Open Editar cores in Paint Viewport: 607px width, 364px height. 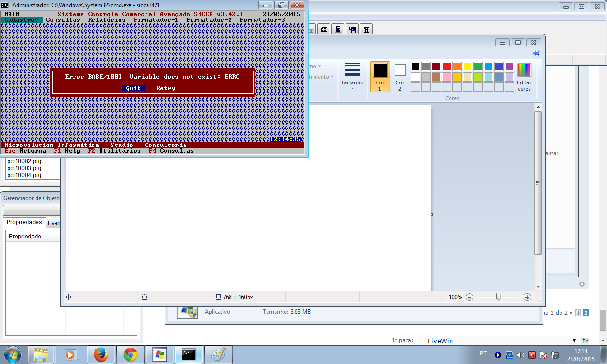tap(524, 76)
